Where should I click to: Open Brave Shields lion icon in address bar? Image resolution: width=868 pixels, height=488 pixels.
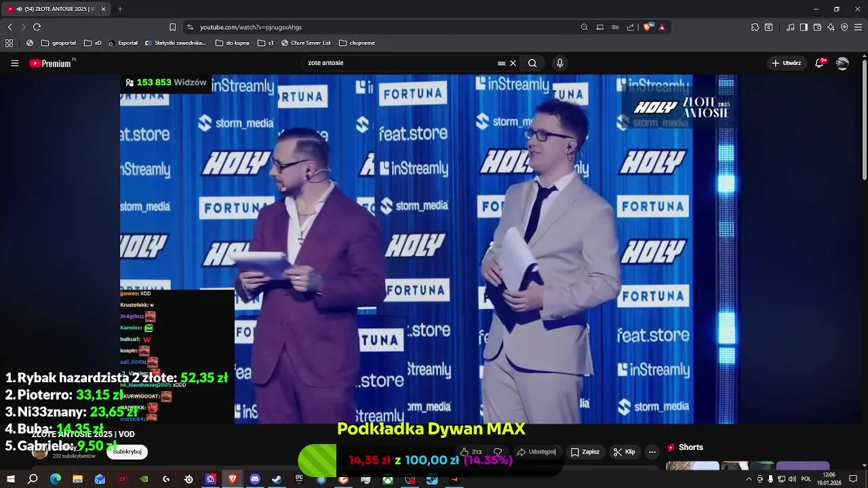[648, 27]
